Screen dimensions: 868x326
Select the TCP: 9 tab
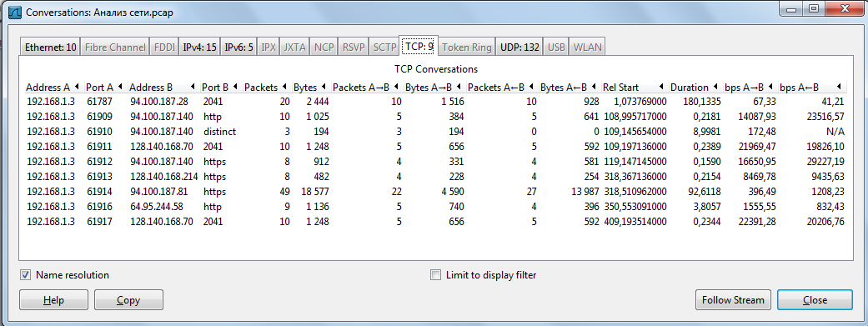[x=419, y=47]
